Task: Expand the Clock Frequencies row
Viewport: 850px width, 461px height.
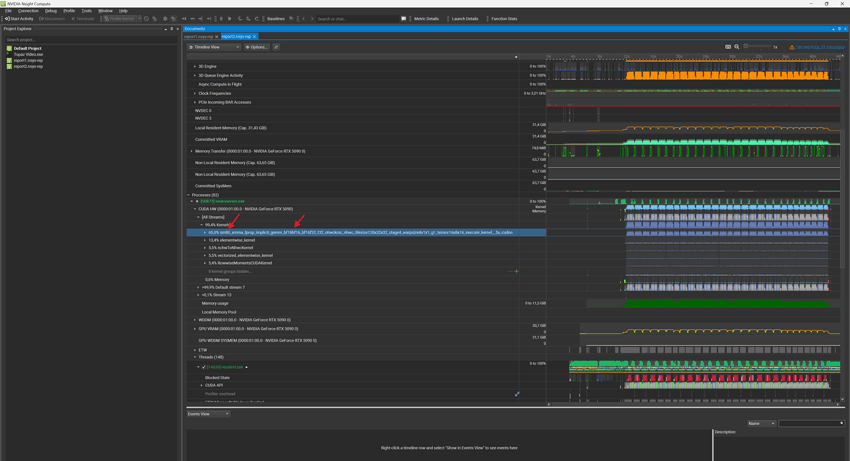Action: tap(195, 93)
